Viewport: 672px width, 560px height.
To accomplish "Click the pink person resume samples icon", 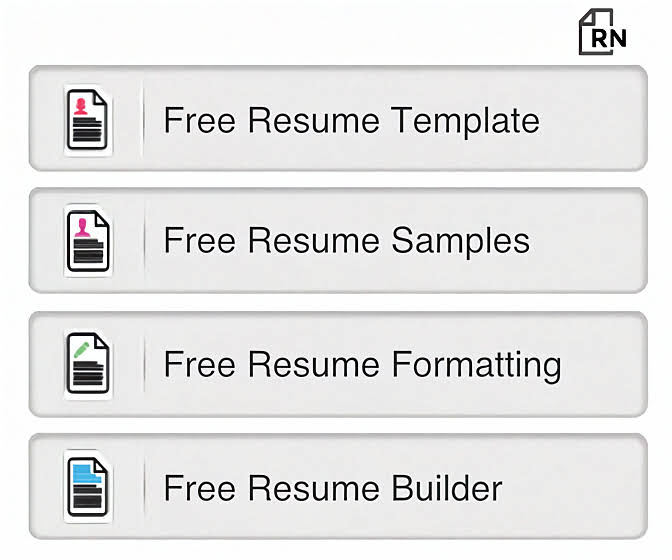I will point(88,241).
